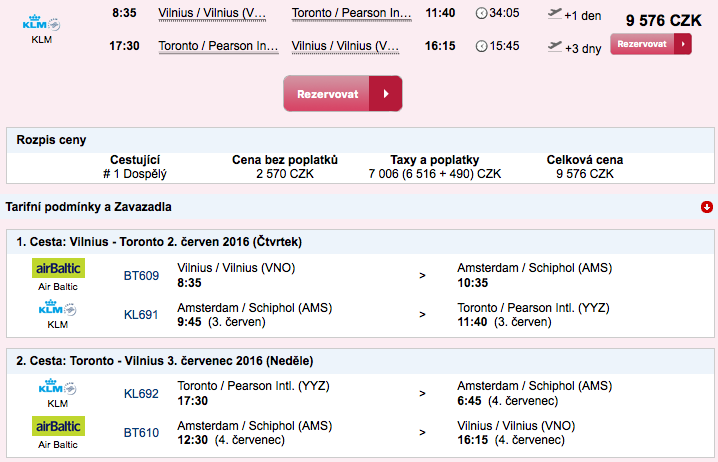Click the airplane icon beside +3 dny
This screenshot has height=462, width=718.
[x=555, y=47]
